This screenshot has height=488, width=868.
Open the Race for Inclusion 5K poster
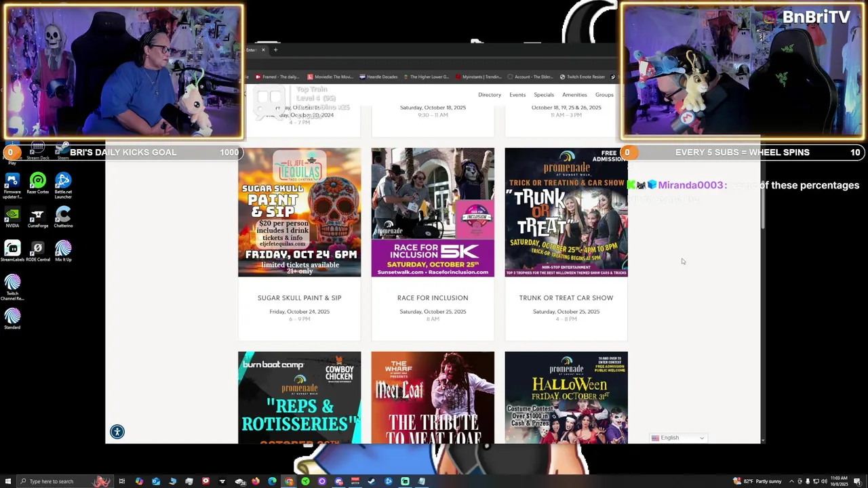(433, 212)
